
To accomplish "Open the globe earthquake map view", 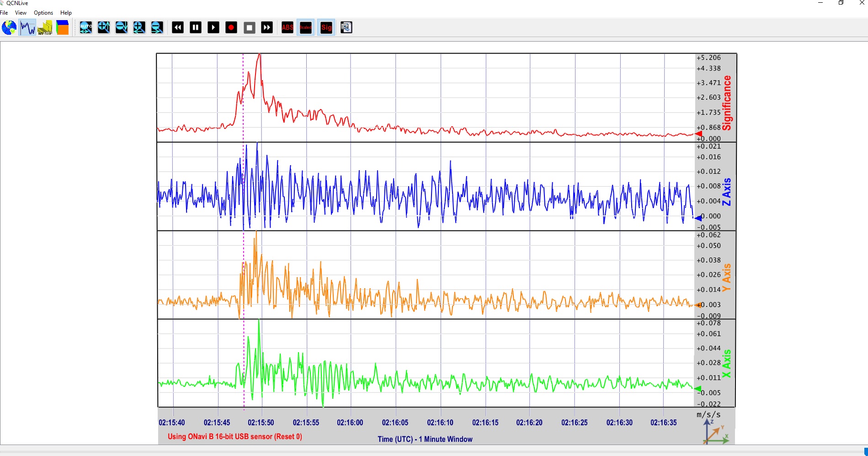I will tap(9, 27).
